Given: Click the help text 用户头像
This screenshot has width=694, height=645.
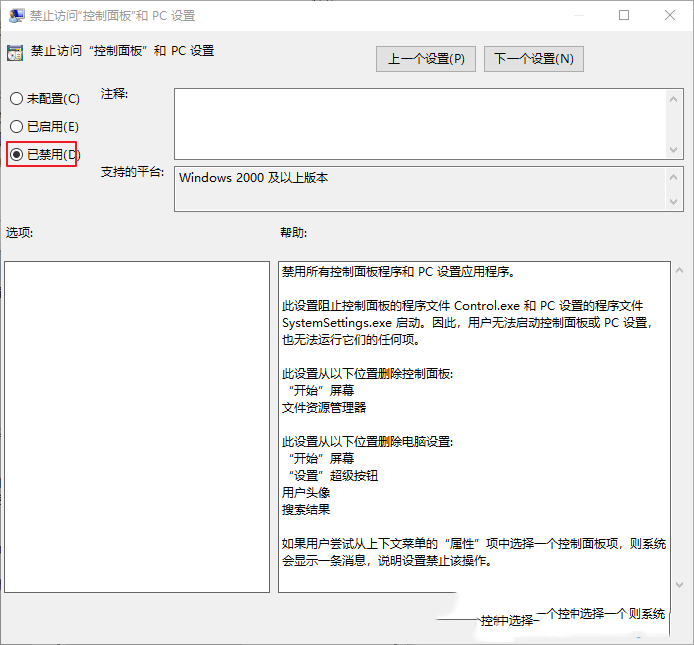Looking at the screenshot, I should click(x=306, y=493).
